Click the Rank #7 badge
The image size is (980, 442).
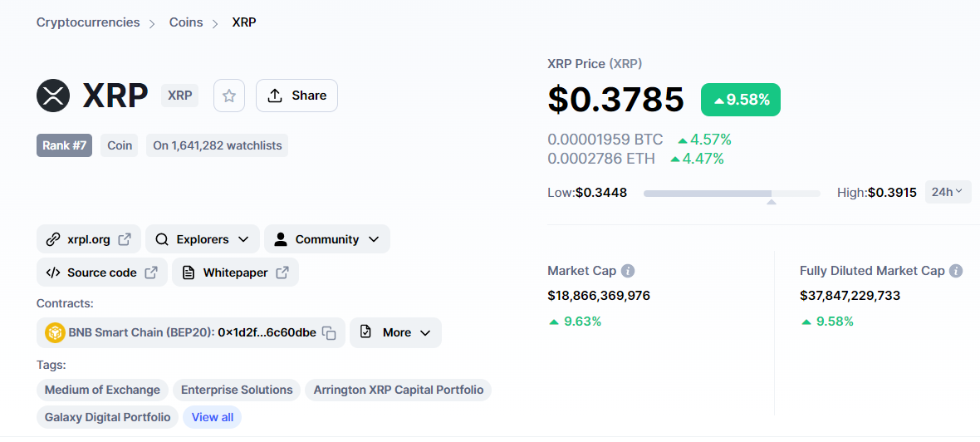pos(65,145)
